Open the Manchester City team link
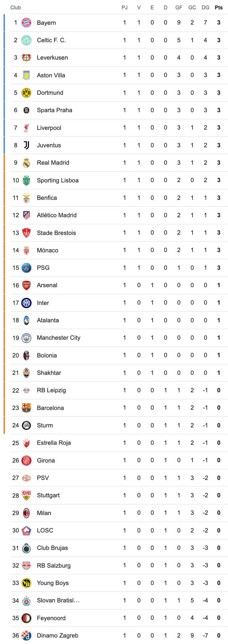The height and width of the screenshot is (644, 228). pos(58,338)
